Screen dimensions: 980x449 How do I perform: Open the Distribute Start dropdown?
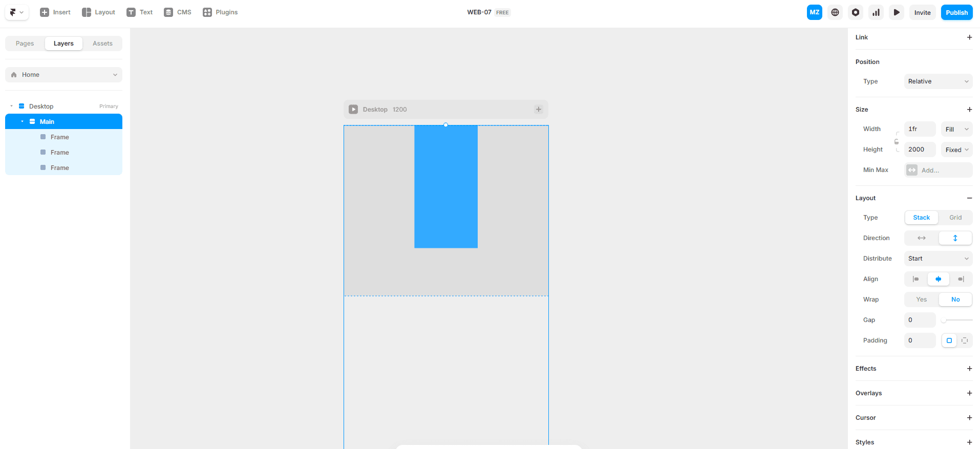[x=938, y=259]
